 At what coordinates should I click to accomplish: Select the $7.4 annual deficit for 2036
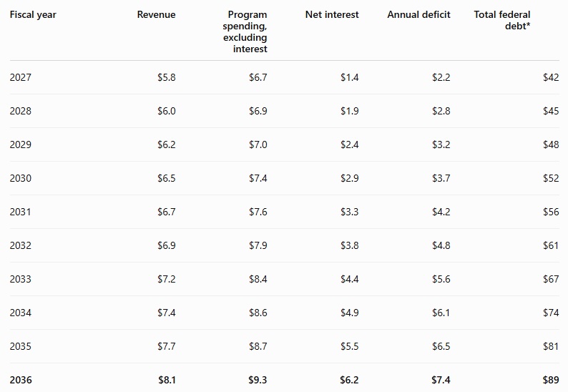[x=441, y=380]
